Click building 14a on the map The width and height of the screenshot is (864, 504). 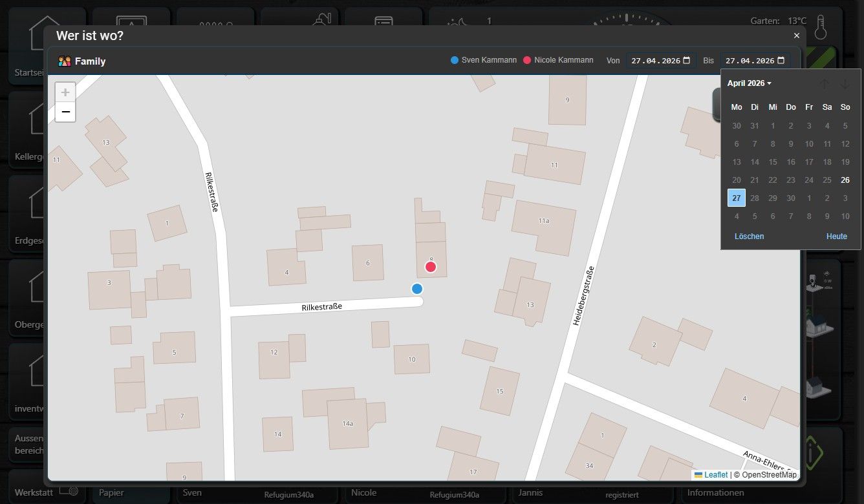click(x=348, y=423)
